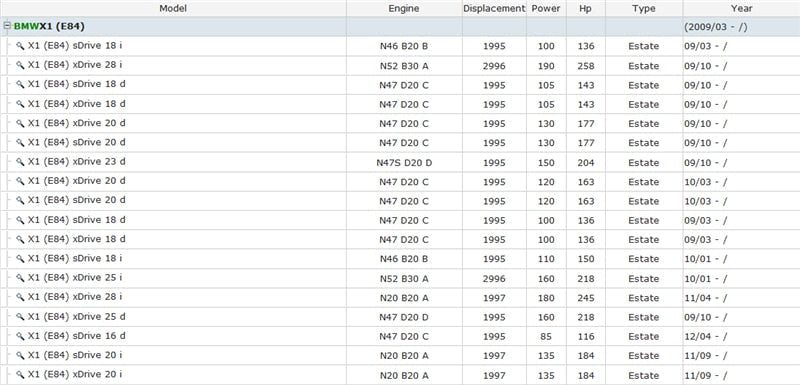Click power value 110
The width and height of the screenshot is (800, 385).
click(546, 259)
